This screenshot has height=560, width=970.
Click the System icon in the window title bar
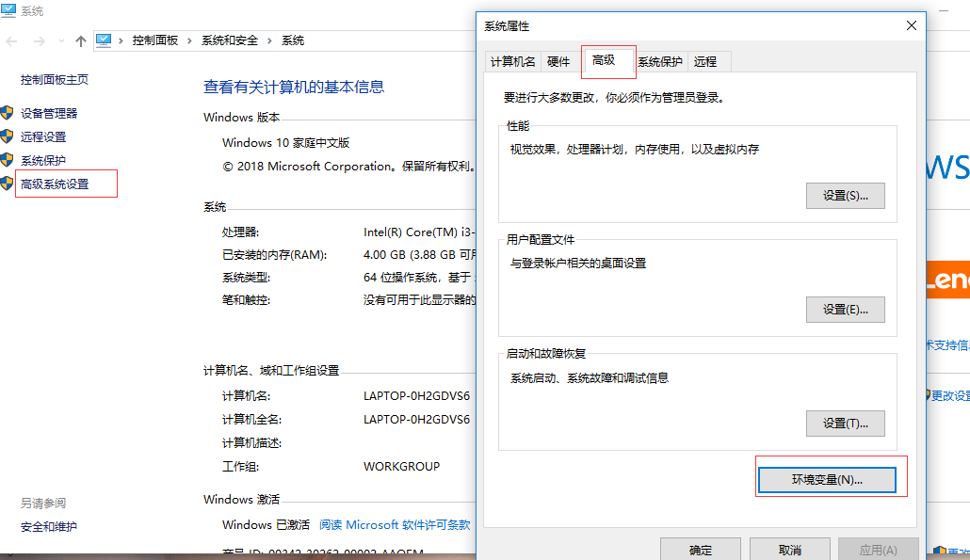pyautogui.click(x=9, y=10)
